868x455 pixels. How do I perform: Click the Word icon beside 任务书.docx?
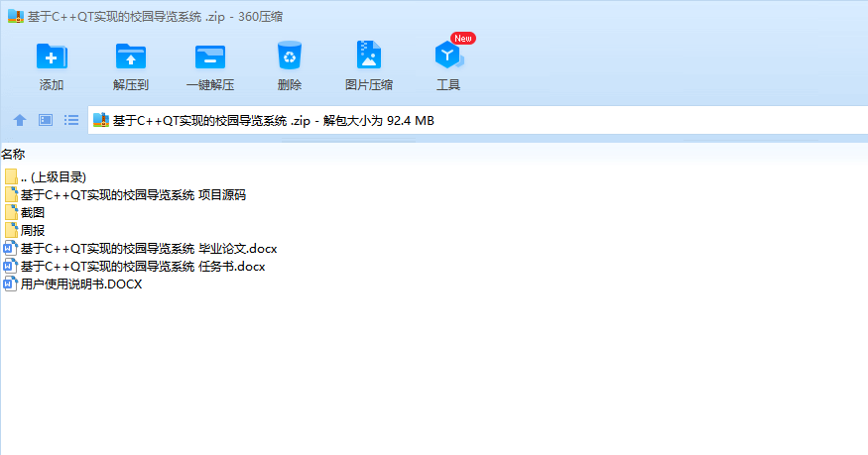click(x=11, y=266)
